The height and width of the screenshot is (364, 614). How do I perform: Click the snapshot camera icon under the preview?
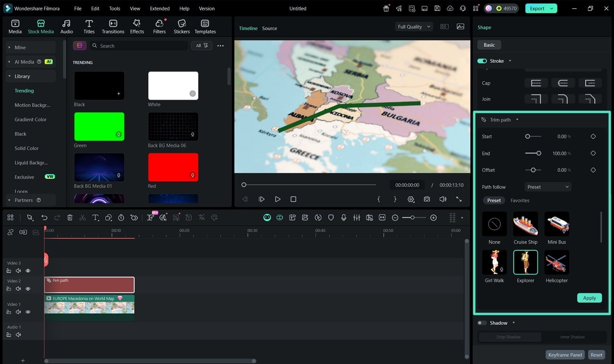tap(427, 199)
